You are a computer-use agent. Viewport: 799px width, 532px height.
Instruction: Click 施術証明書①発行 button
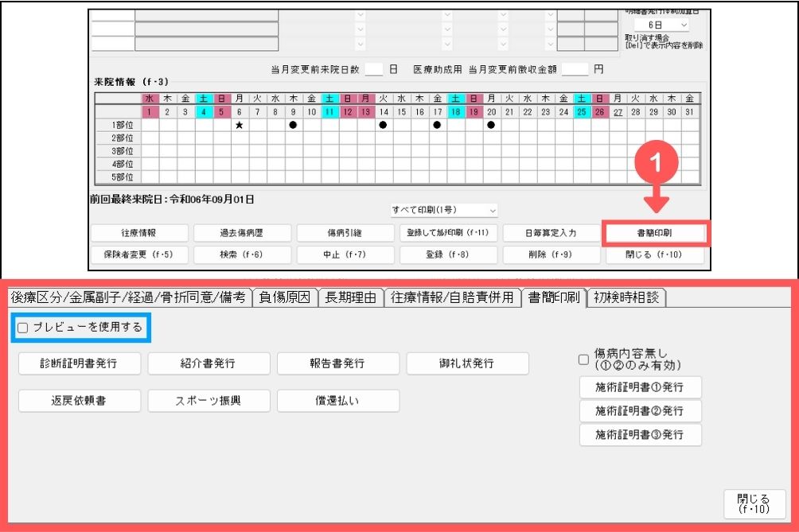click(x=640, y=387)
